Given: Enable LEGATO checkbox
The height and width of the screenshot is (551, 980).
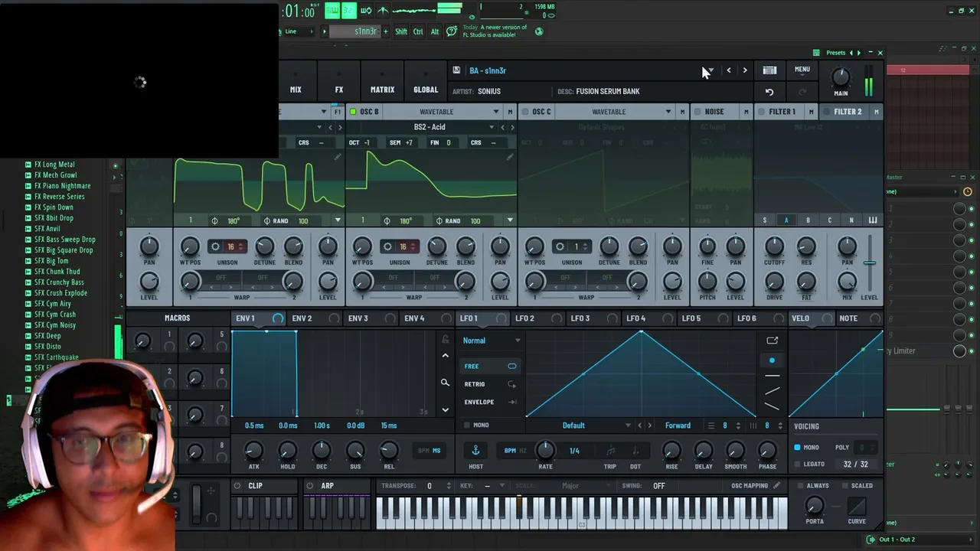Looking at the screenshot, I should click(x=797, y=464).
